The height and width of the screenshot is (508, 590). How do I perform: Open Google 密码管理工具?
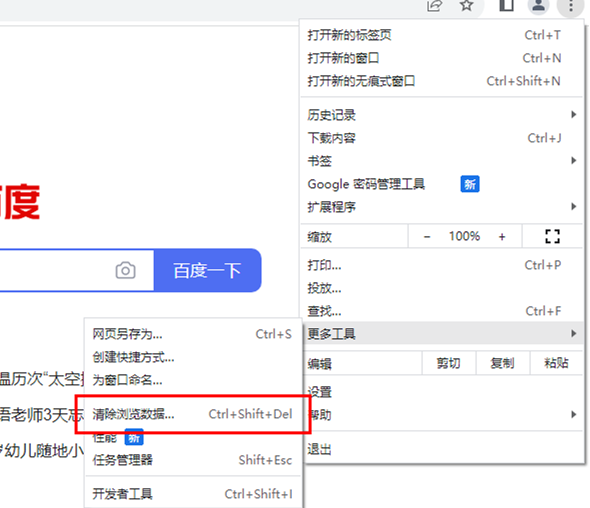pos(442,184)
